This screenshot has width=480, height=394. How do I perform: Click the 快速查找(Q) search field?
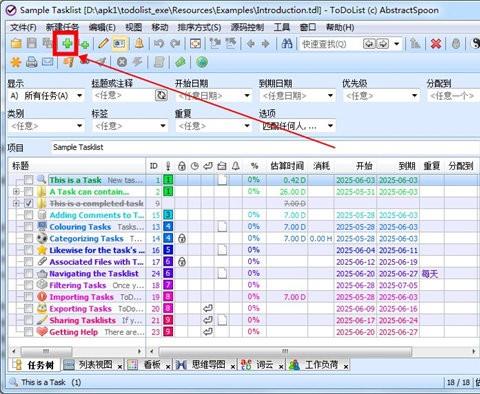point(330,44)
